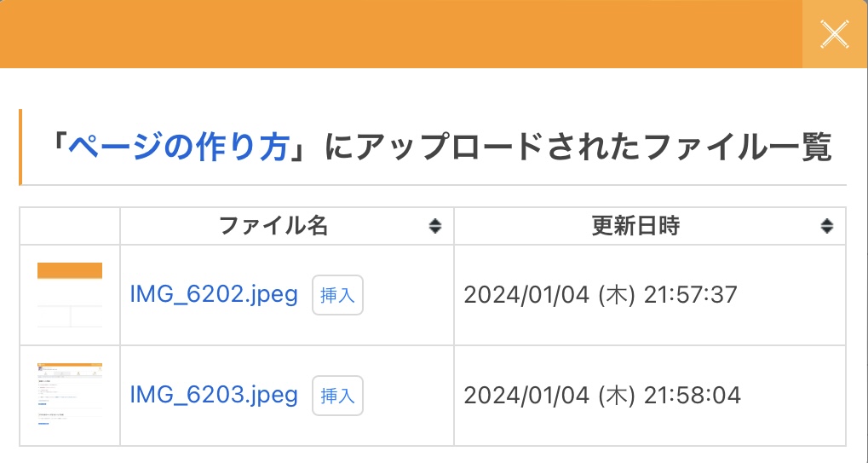Click the up arrow beside ファイル名
This screenshot has width=868, height=463.
435,222
